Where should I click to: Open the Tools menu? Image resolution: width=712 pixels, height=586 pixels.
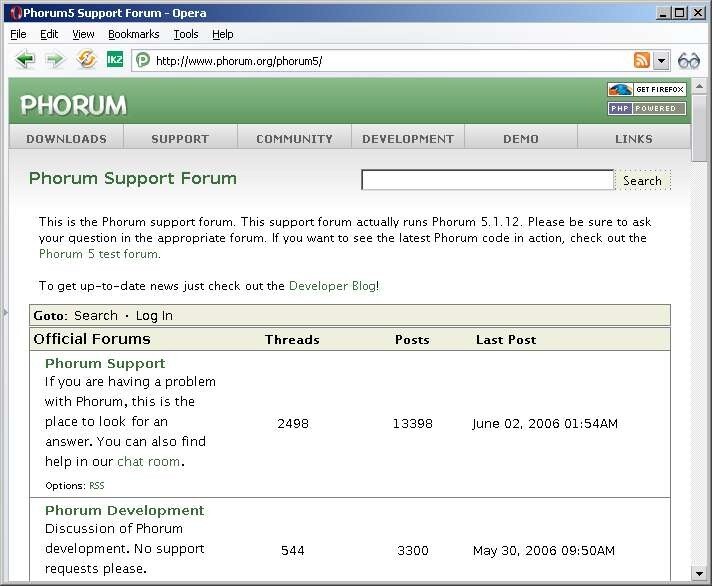pyautogui.click(x=185, y=34)
